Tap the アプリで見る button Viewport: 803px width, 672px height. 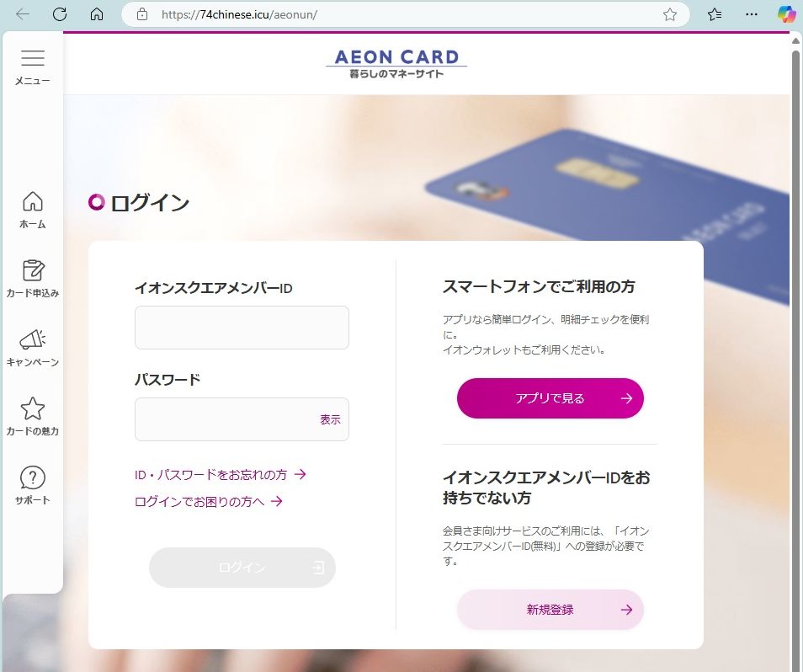coord(550,398)
